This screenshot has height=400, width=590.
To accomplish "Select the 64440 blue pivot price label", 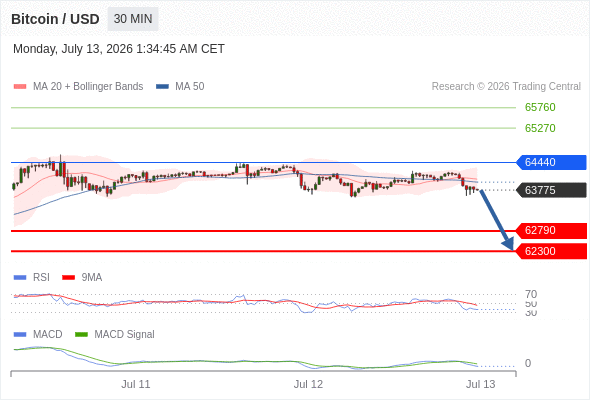I will click(x=551, y=162).
